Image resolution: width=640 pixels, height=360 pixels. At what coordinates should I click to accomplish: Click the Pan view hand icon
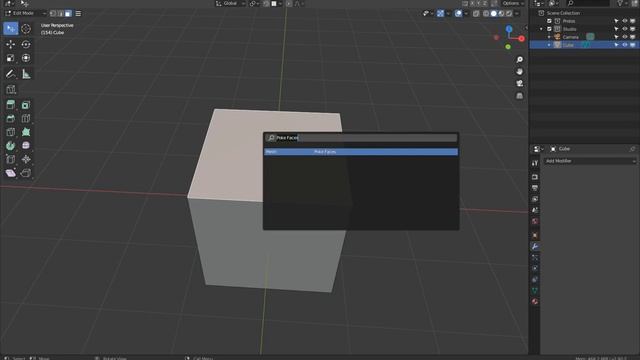coord(520,71)
